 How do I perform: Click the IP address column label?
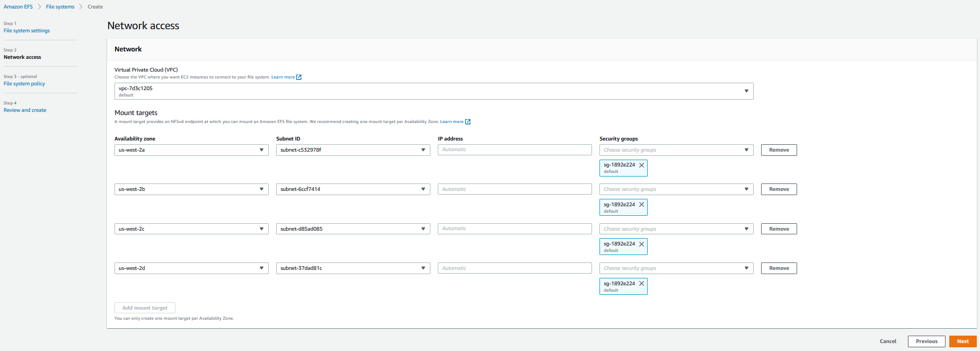(x=450, y=139)
